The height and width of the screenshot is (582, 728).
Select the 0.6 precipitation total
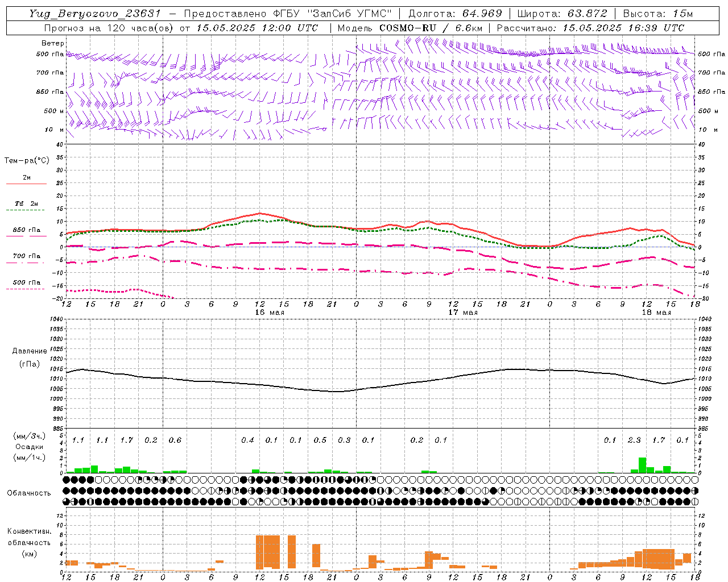coord(175,440)
